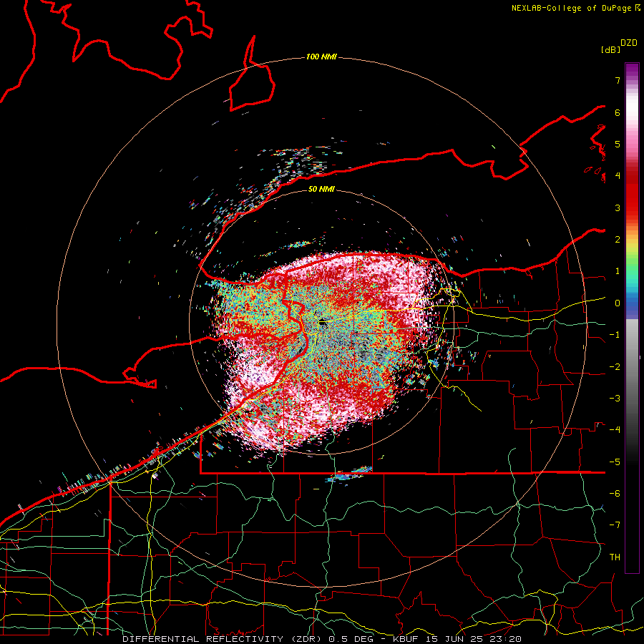Image resolution: width=644 pixels, height=644 pixels.
Task: Click the positive 6 value on the color scale
Action: 618,112
